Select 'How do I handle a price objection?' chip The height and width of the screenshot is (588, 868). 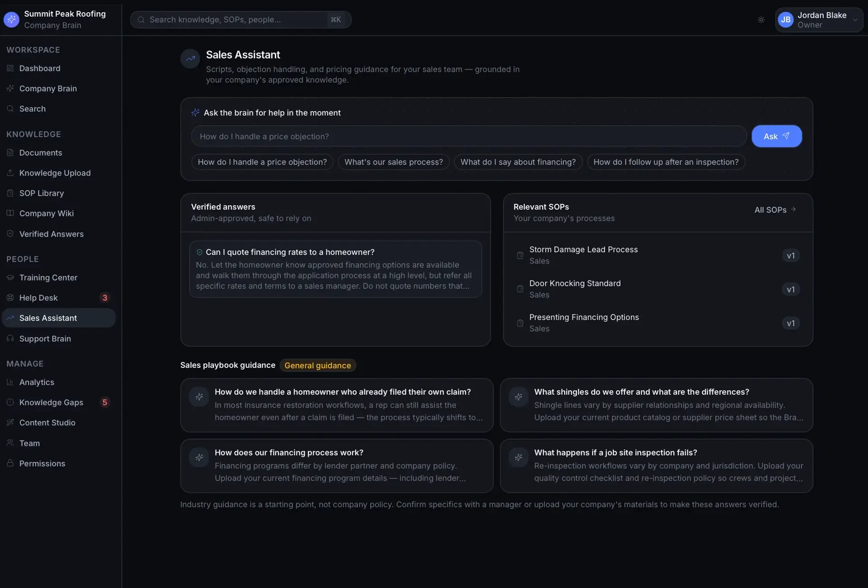click(x=262, y=162)
